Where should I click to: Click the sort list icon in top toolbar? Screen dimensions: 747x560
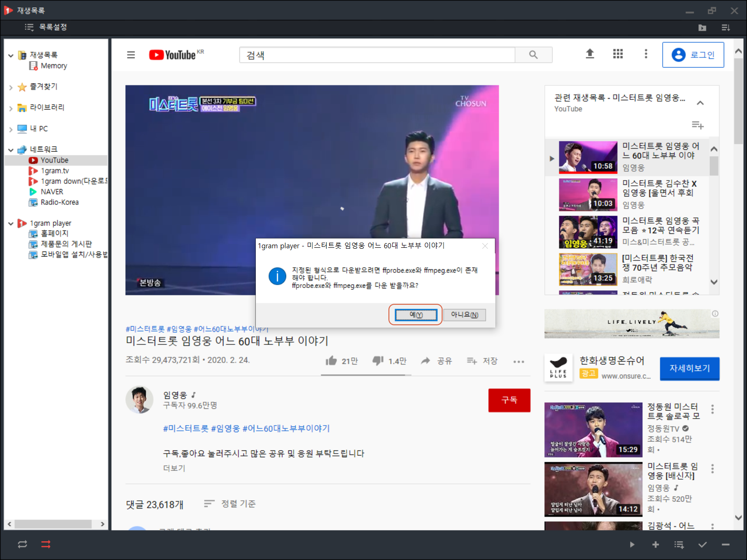tap(726, 28)
